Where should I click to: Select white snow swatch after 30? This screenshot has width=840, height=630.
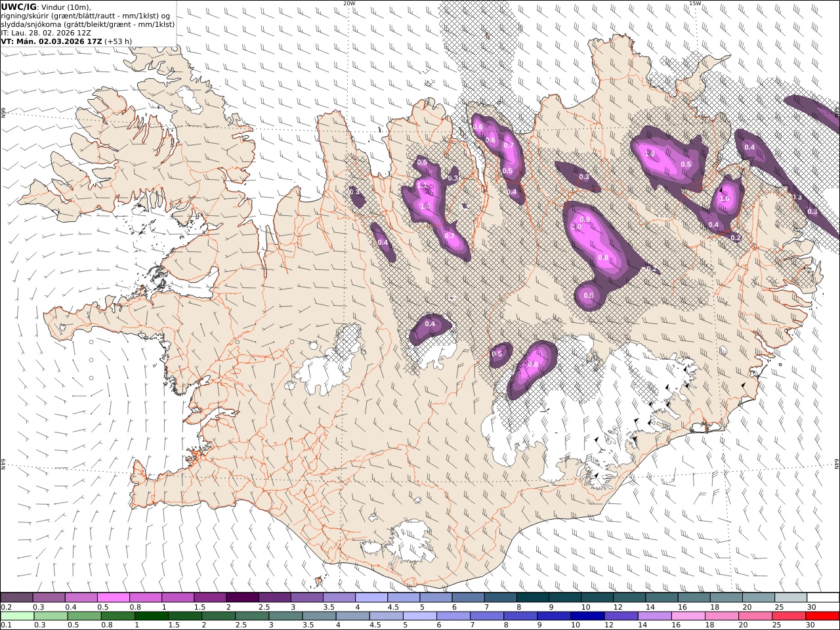823,598
